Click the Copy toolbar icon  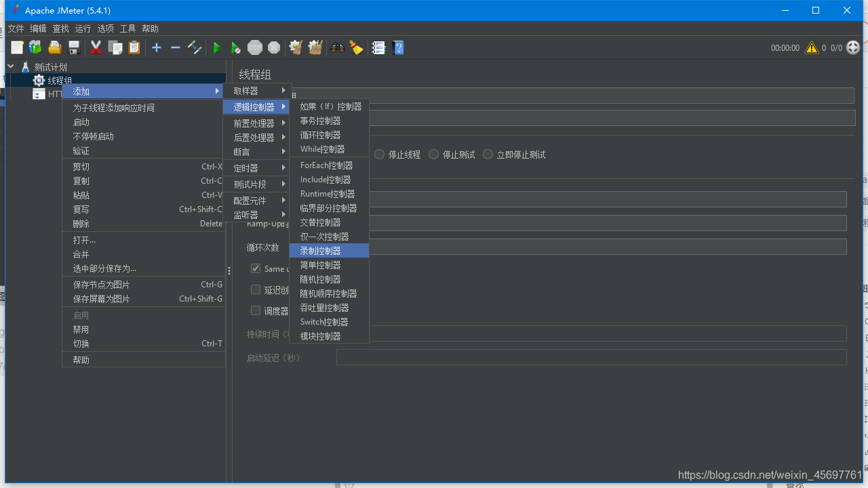115,47
